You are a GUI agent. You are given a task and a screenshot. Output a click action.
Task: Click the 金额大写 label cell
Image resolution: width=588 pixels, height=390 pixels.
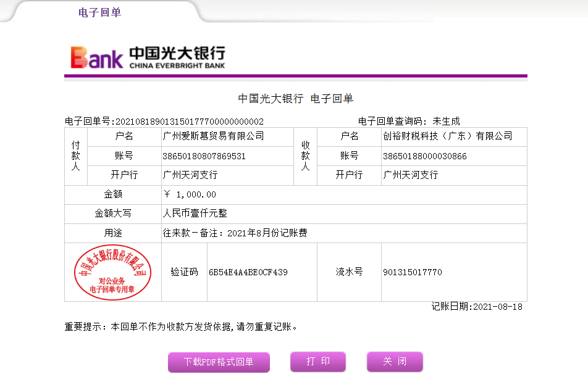pyautogui.click(x=113, y=214)
